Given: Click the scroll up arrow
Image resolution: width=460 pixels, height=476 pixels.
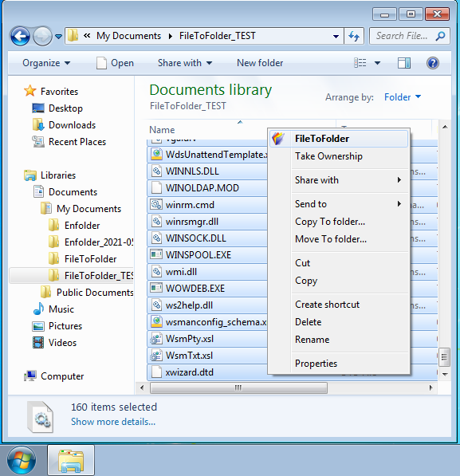Looking at the screenshot, I should coord(445,127).
